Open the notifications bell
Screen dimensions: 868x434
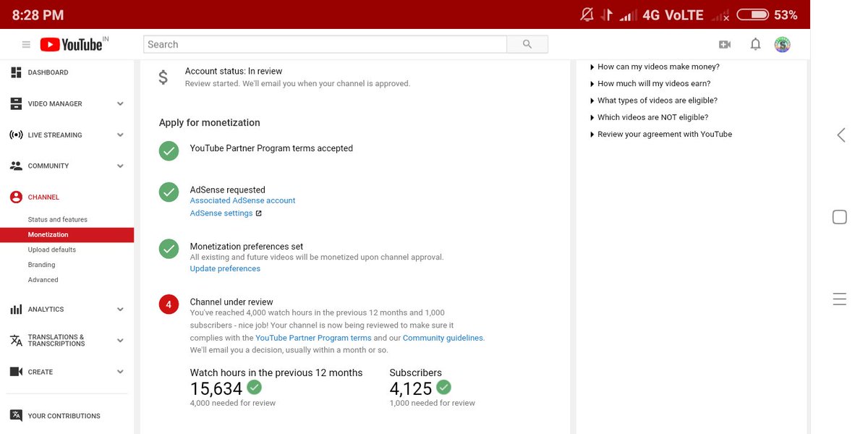point(755,44)
